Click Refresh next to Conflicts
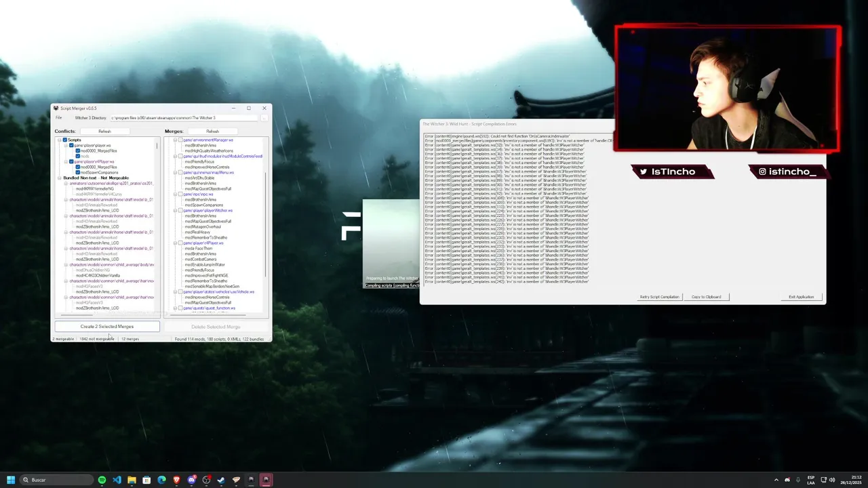Viewport: 868px width, 488px height. pyautogui.click(x=105, y=131)
